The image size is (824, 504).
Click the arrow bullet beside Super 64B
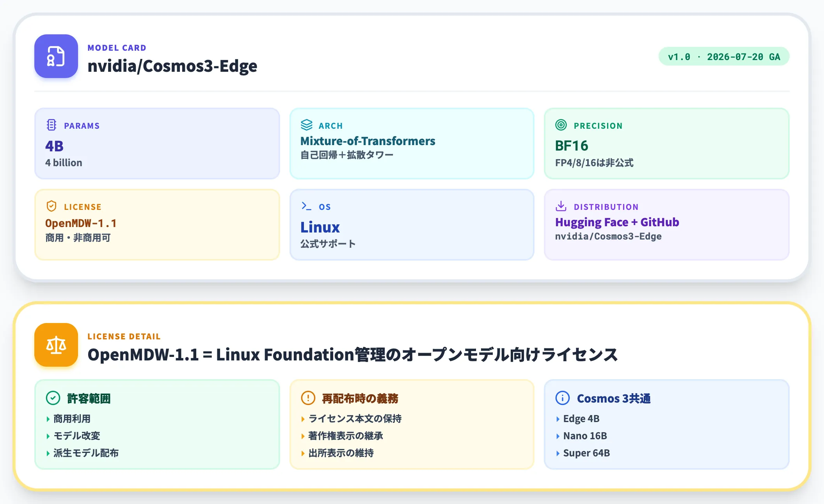[x=558, y=453]
